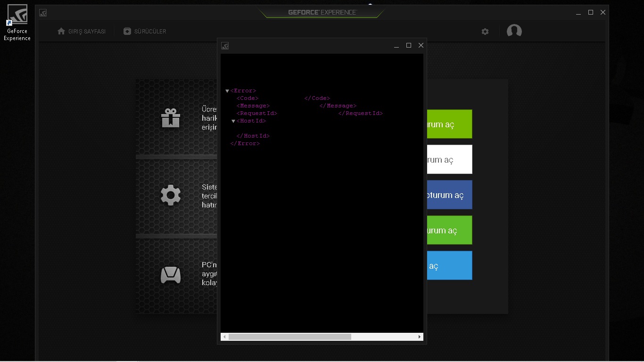
Task: Collapse the Error XML node
Action: point(227,91)
